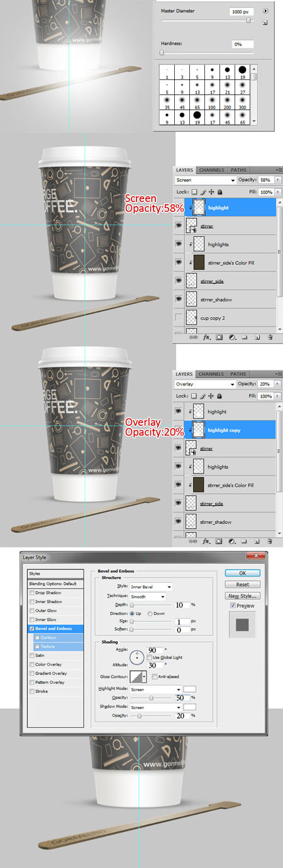Select the Down direction radio button
Screen dimensions: 283x868
[x=150, y=612]
